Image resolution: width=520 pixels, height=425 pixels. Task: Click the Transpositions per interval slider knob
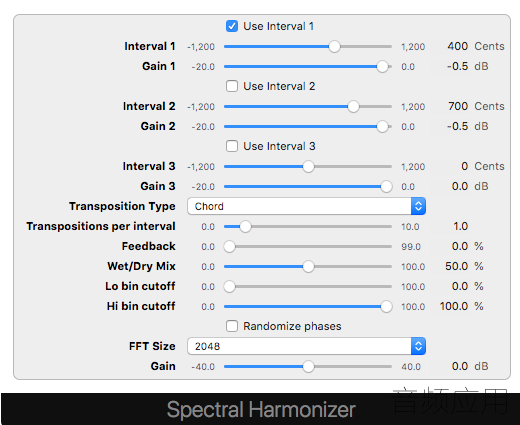click(245, 227)
